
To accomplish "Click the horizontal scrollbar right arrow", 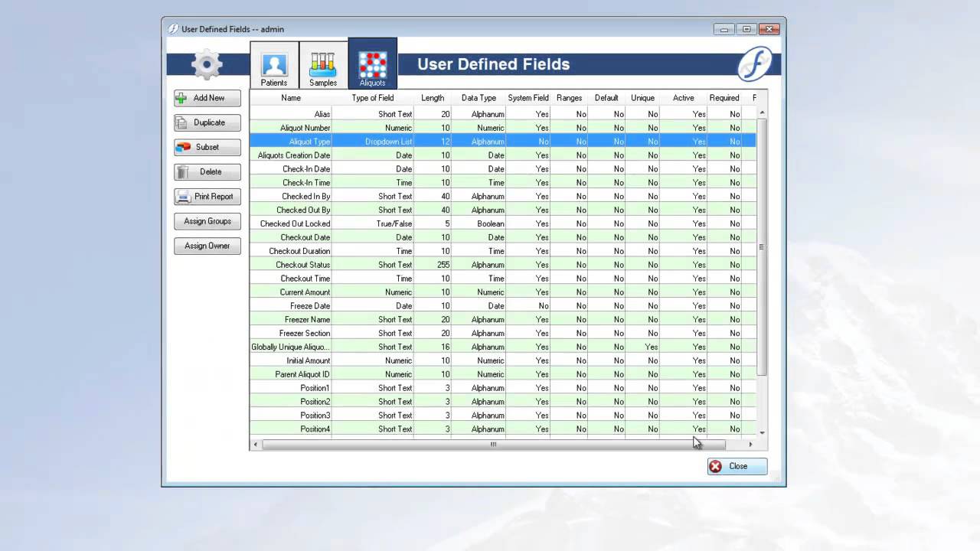I will [750, 444].
